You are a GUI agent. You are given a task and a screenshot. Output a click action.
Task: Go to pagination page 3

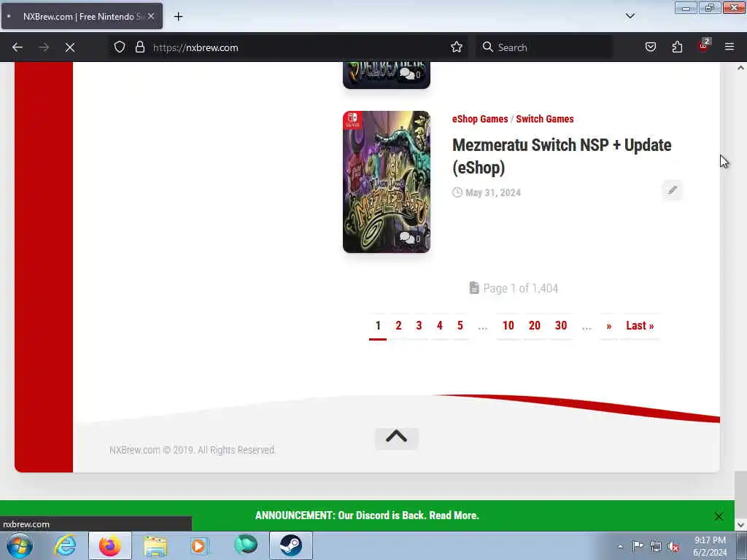click(x=419, y=326)
